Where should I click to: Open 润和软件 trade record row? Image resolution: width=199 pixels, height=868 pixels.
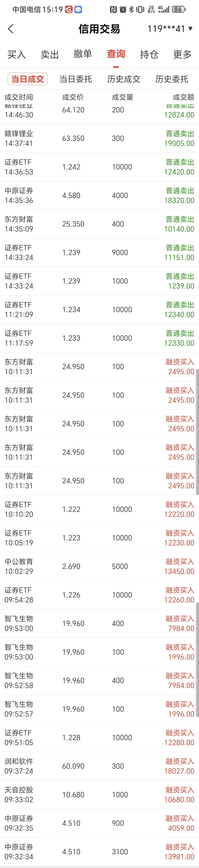pyautogui.click(x=99, y=766)
